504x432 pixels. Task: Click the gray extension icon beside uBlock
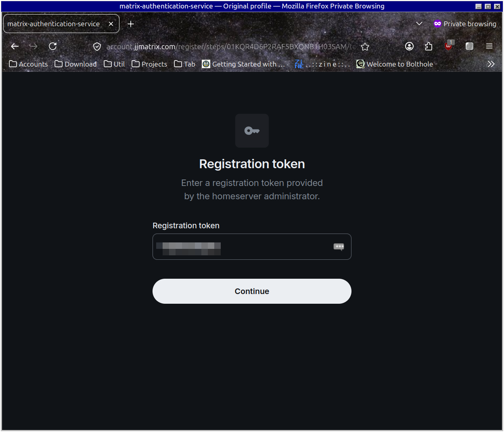(469, 46)
